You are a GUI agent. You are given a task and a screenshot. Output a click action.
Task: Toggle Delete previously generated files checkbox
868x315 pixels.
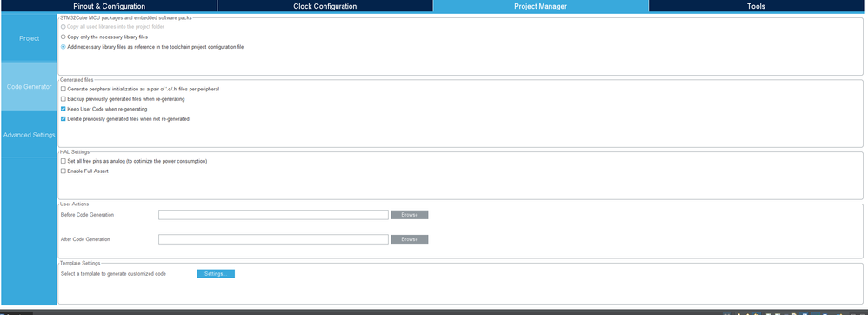63,119
